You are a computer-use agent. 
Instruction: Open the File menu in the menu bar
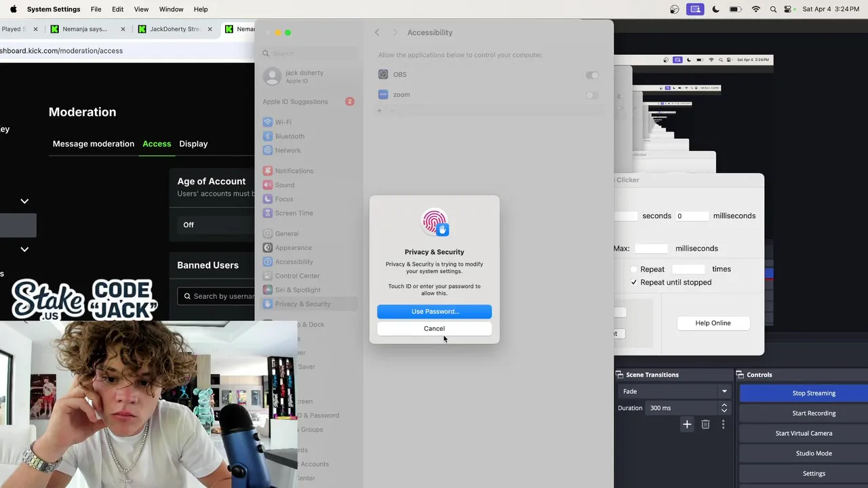(x=96, y=9)
